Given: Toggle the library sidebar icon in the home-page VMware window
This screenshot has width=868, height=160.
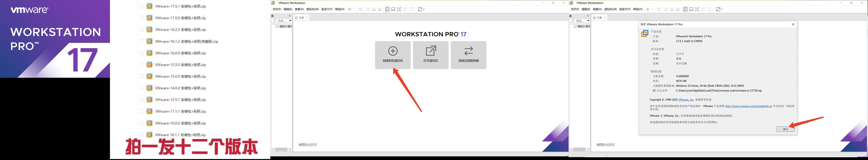Looking at the screenshot, I should [388, 9].
